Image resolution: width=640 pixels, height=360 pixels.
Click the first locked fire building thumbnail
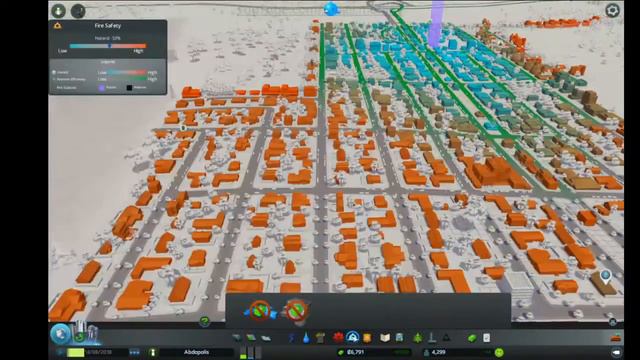click(x=260, y=311)
